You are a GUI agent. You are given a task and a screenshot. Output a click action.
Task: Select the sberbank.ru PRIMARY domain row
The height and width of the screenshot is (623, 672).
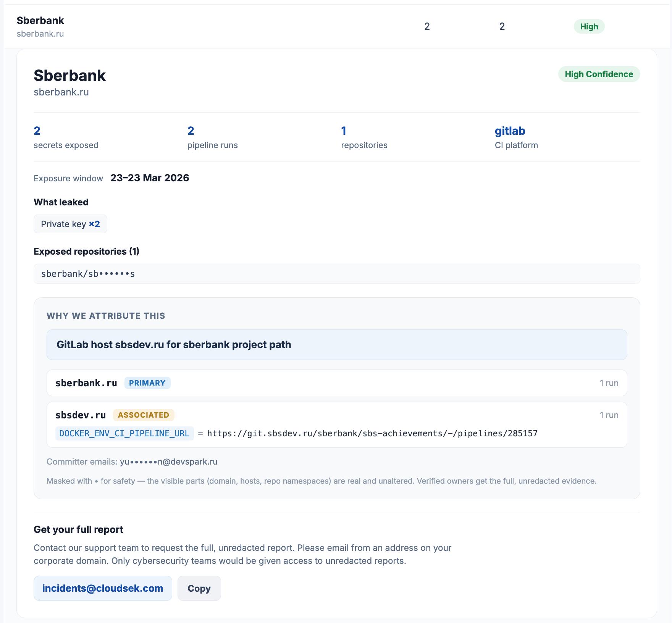coord(337,383)
